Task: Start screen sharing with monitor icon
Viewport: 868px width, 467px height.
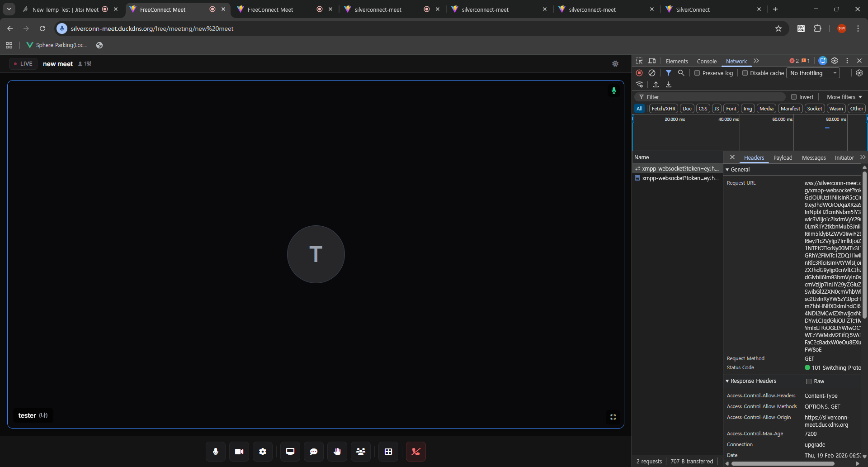Action: click(x=290, y=452)
